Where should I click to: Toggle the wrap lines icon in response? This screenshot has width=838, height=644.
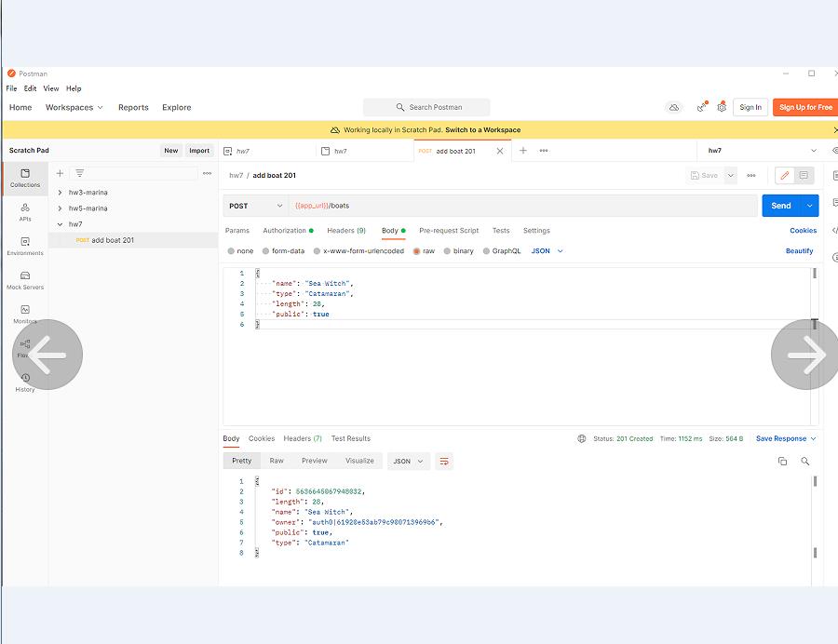pos(444,462)
